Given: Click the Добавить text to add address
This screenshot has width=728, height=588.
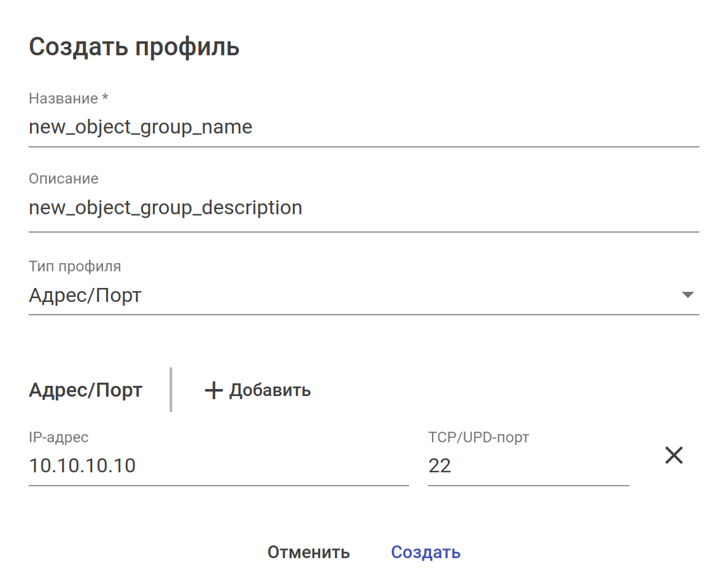Looking at the screenshot, I should pyautogui.click(x=270, y=390).
